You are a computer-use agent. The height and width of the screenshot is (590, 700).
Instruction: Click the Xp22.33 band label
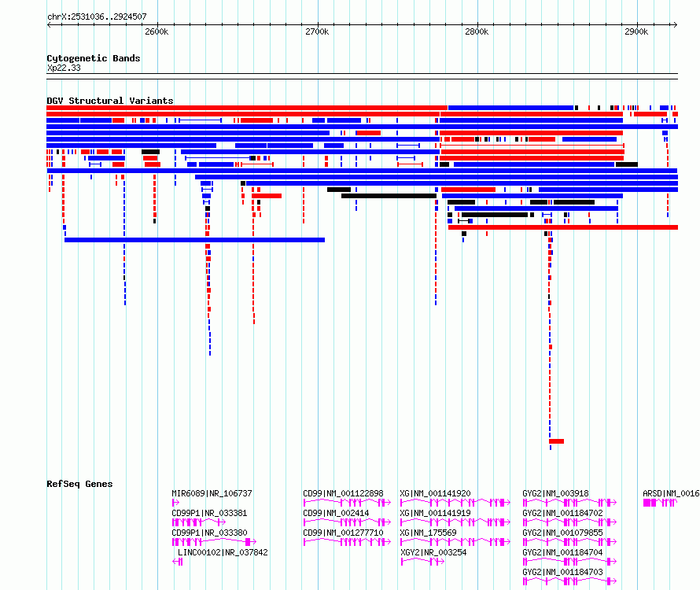(64, 68)
